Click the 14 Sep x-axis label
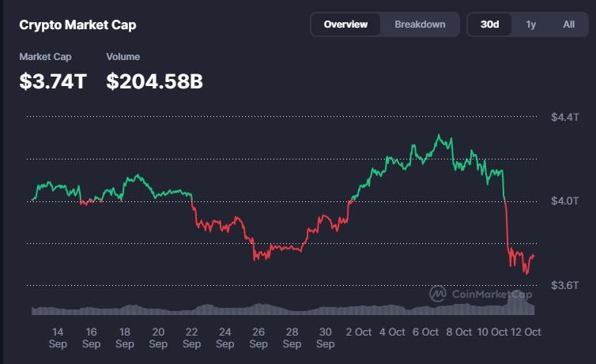Viewport: 596px width, 364px height. 58,338
